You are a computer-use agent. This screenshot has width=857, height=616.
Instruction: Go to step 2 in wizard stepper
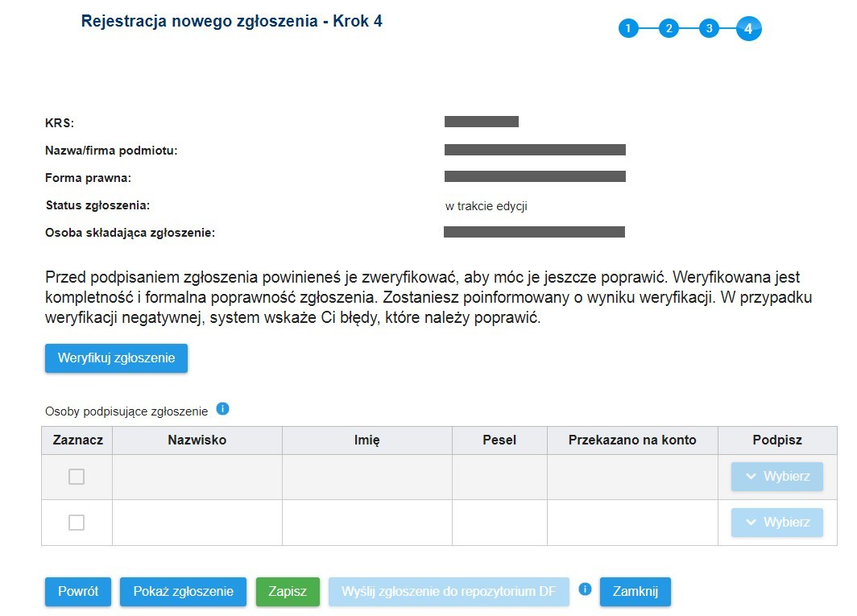click(x=669, y=28)
